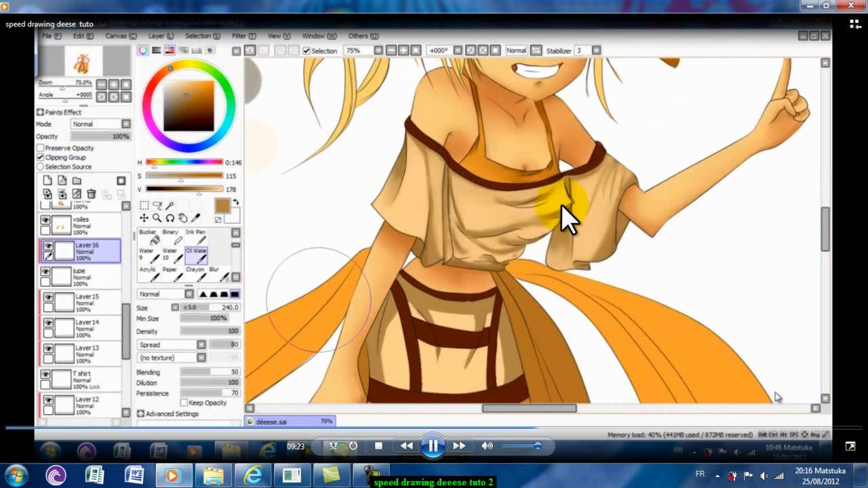The image size is (868, 488).
Task: Select the Crayon brush tool
Action: coord(195,273)
